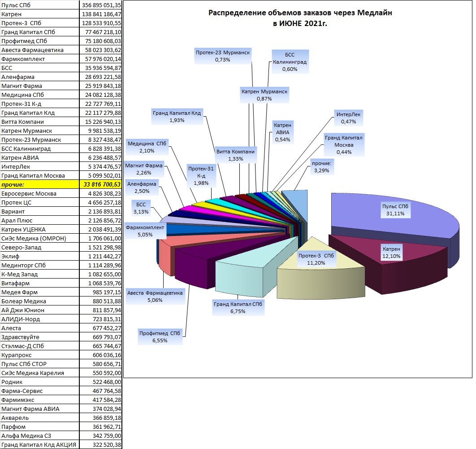This screenshot has width=476, height=449.
Task: Select the БСС Калининград 0,60% chart label
Action: click(x=290, y=61)
